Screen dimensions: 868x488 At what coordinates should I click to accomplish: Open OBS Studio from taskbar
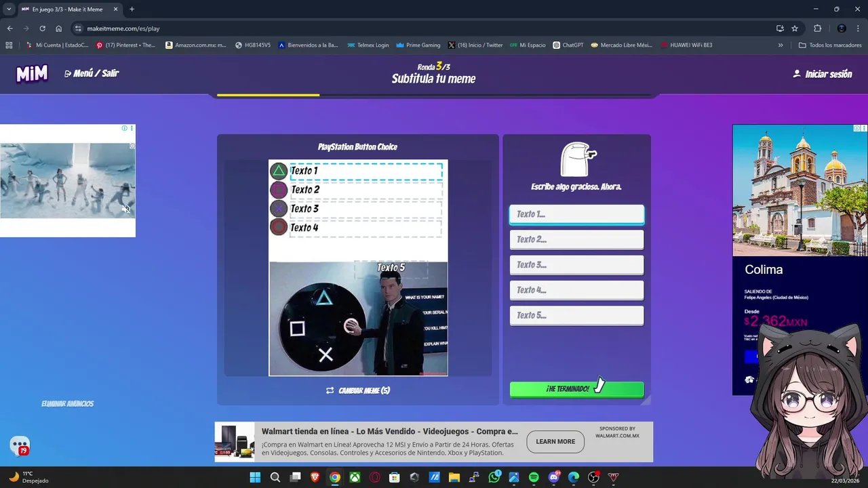[x=593, y=477]
